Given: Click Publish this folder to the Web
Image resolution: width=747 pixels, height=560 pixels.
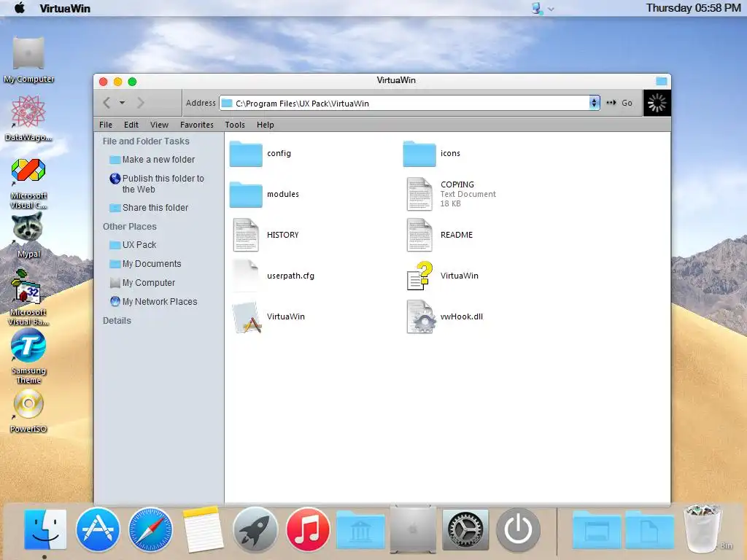Looking at the screenshot, I should [157, 184].
